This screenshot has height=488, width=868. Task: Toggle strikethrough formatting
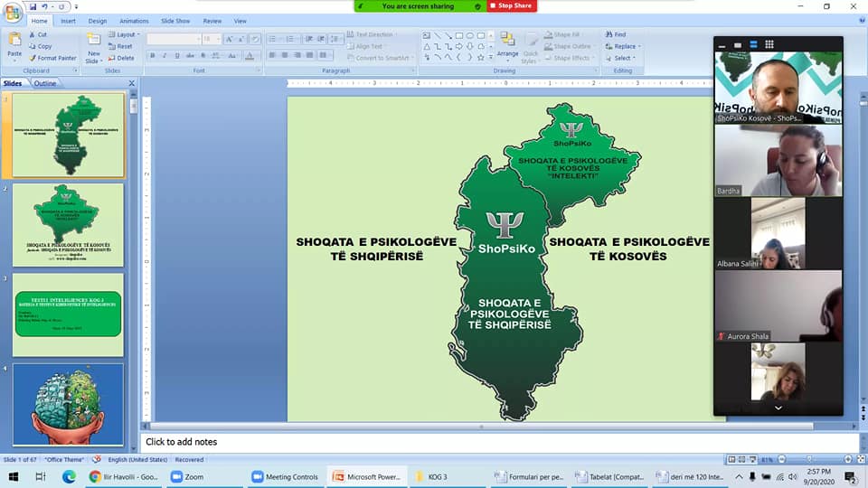(190, 55)
